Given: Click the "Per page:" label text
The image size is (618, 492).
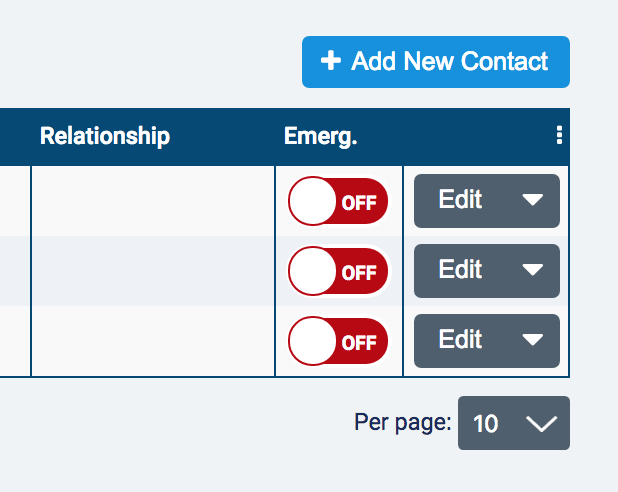Looking at the screenshot, I should 402,423.
